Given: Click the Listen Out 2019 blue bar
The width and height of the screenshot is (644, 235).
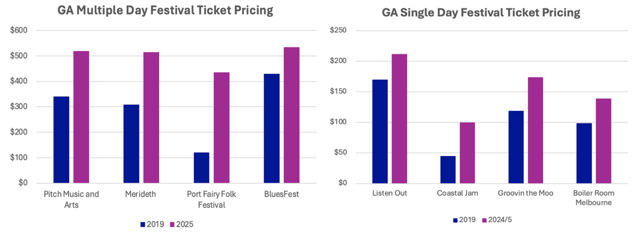Looking at the screenshot, I should 380,131.
